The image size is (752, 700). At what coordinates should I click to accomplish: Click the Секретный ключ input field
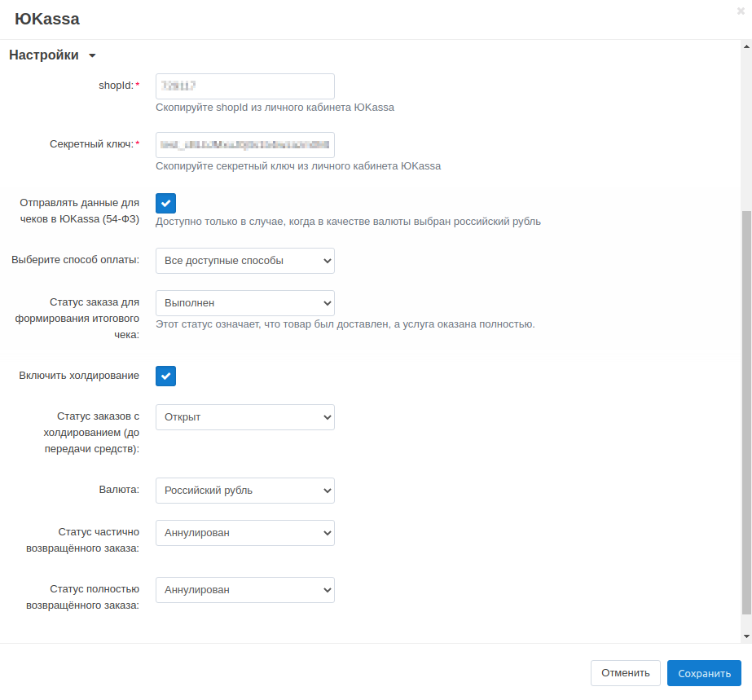pos(245,145)
